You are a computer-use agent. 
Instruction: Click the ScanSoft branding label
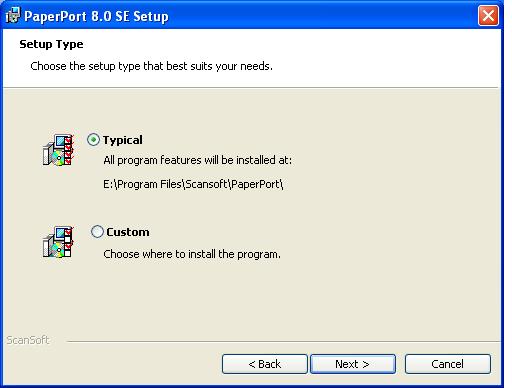click(28, 340)
